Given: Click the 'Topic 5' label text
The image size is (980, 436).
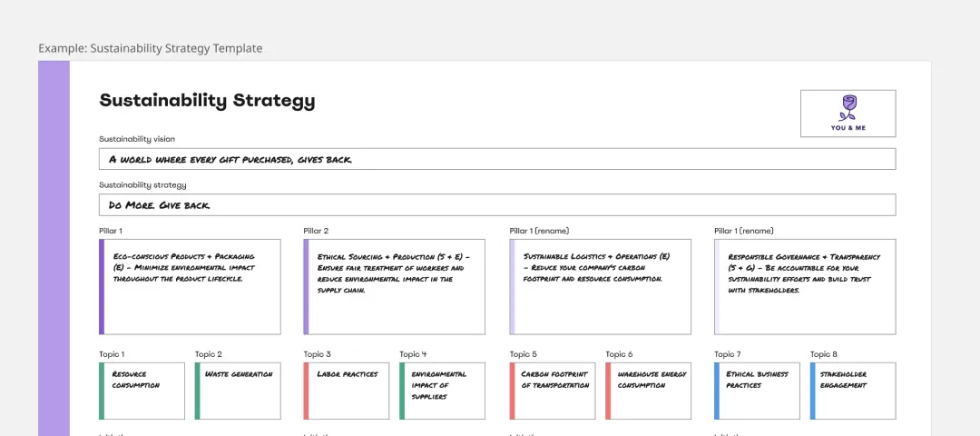Looking at the screenshot, I should coord(524,354).
